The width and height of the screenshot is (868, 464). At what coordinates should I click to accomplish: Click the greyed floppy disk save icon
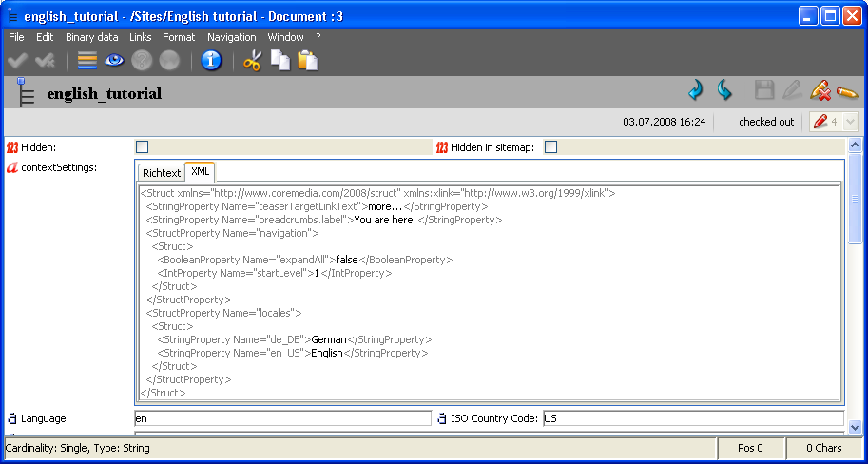click(764, 90)
